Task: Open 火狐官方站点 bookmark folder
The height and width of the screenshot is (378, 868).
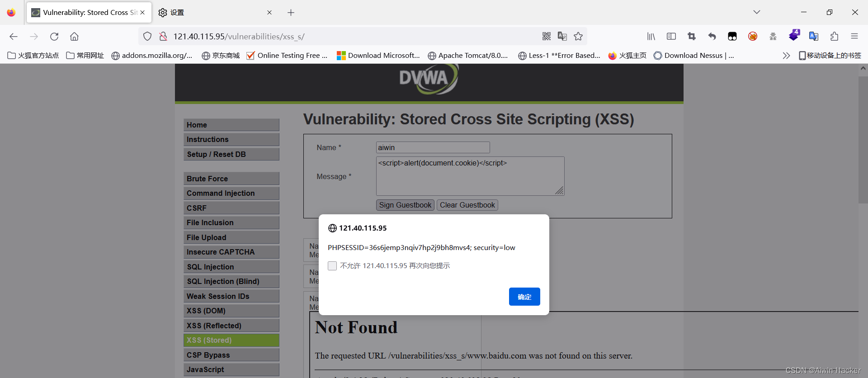Action: coord(33,56)
